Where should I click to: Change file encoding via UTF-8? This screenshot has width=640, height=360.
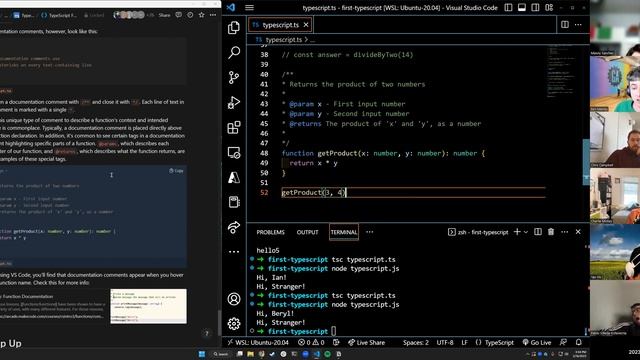(445, 342)
